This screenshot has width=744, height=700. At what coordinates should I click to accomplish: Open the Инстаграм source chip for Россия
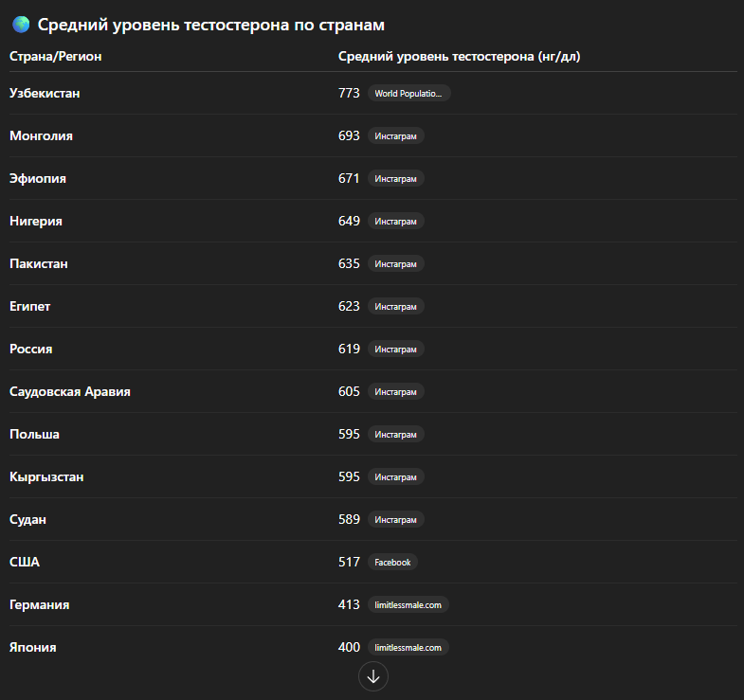click(x=395, y=350)
